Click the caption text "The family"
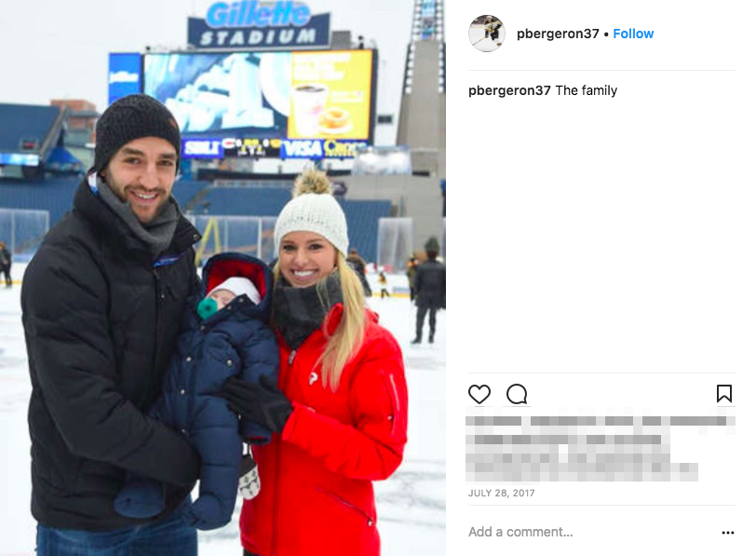Screen dimensions: 756x556 [586, 90]
